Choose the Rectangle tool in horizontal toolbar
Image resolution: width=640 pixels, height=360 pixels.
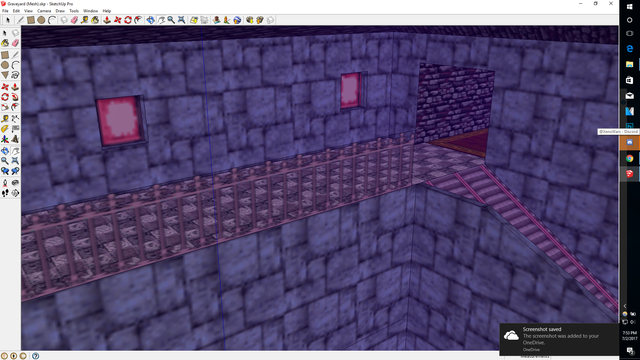[x=31, y=20]
